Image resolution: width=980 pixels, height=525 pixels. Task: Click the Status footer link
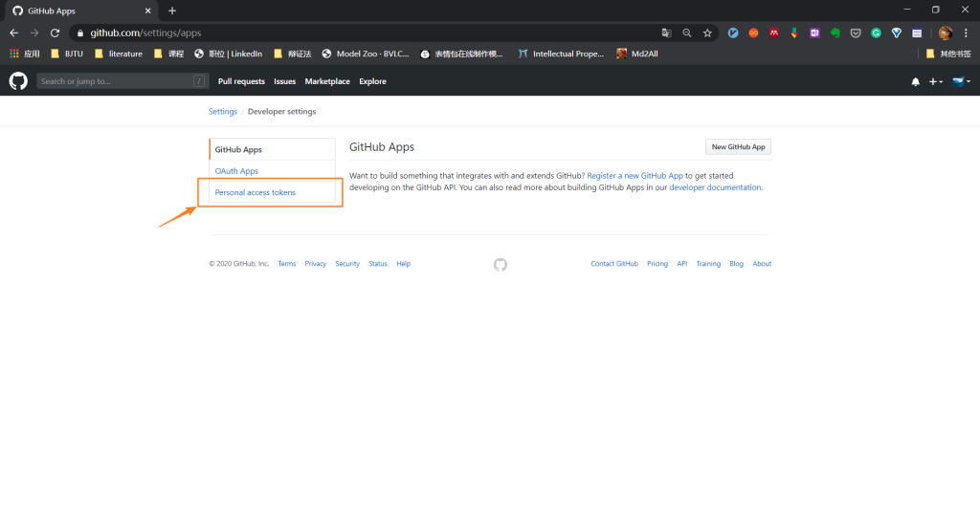377,263
